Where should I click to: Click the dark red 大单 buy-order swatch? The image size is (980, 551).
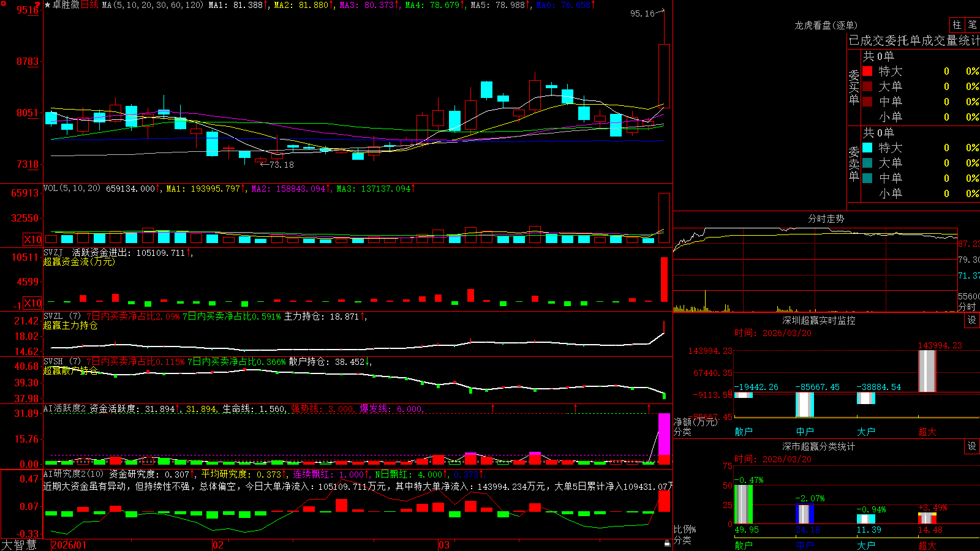pyautogui.click(x=867, y=86)
